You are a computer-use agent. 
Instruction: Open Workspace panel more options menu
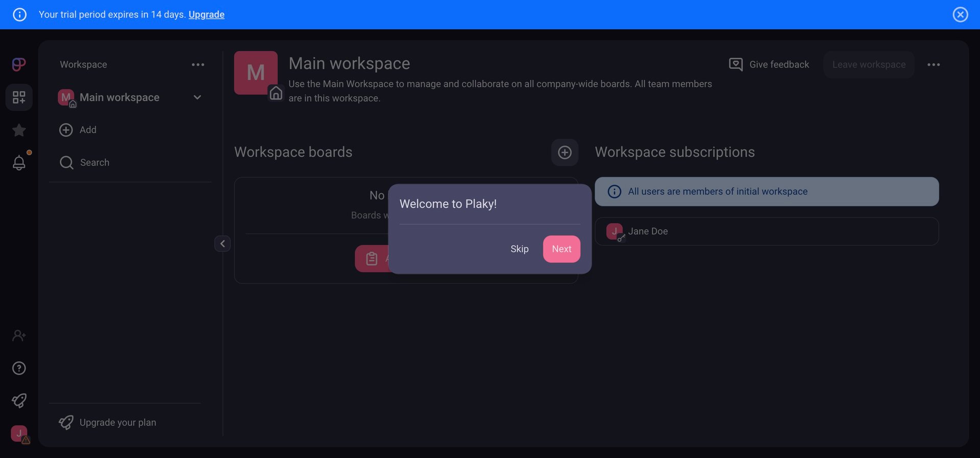coord(198,65)
